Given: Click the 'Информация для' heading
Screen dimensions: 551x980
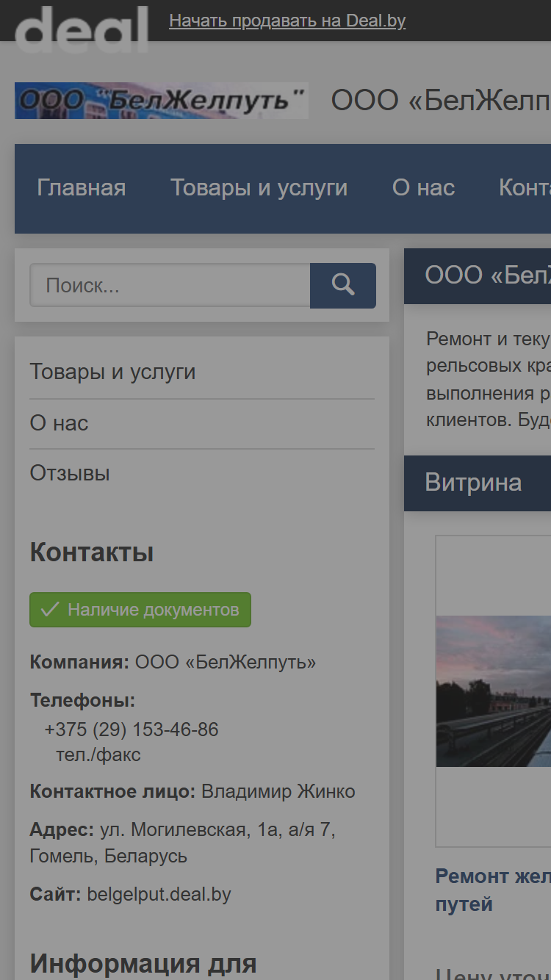Looking at the screenshot, I should [x=143, y=963].
